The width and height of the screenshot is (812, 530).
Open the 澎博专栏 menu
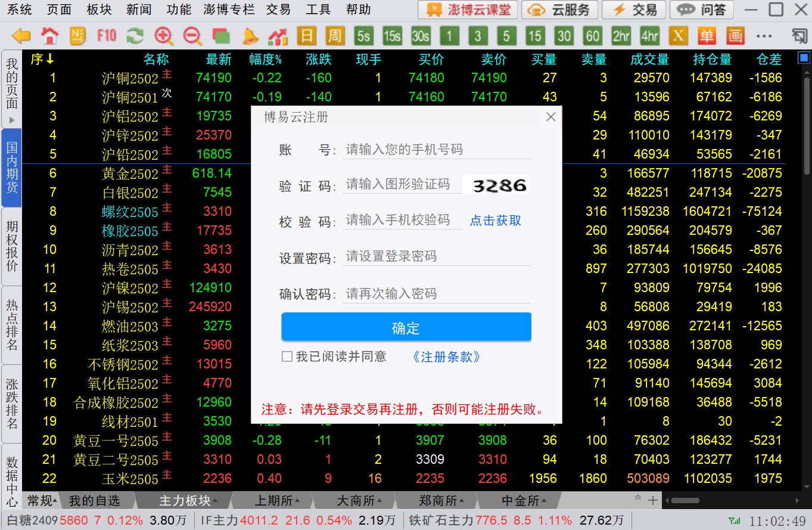(229, 10)
